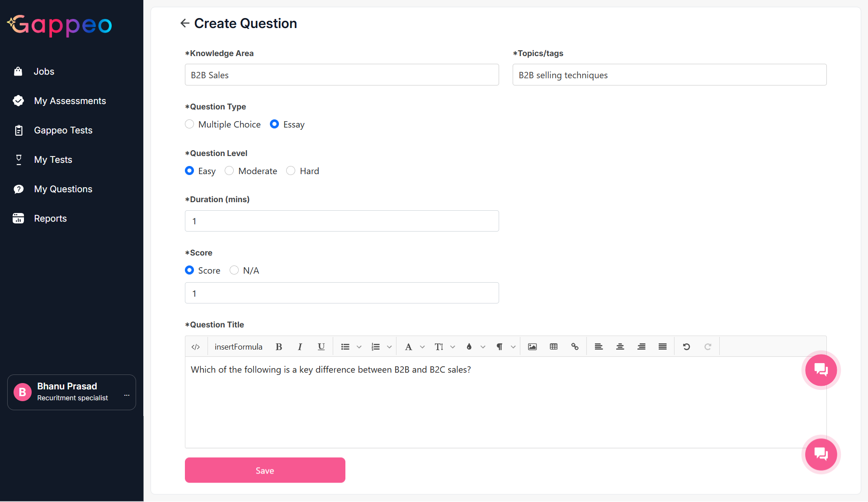Expand the paragraph format dropdown
This screenshot has width=868, height=502.
click(x=513, y=347)
